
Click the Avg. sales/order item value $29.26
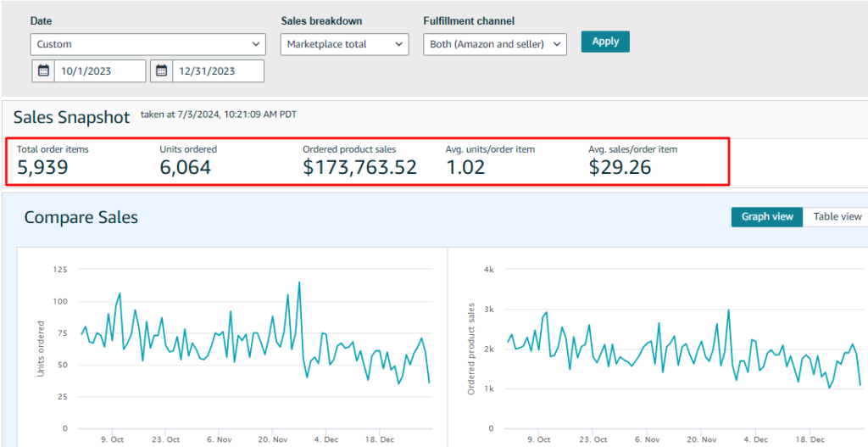tap(620, 167)
